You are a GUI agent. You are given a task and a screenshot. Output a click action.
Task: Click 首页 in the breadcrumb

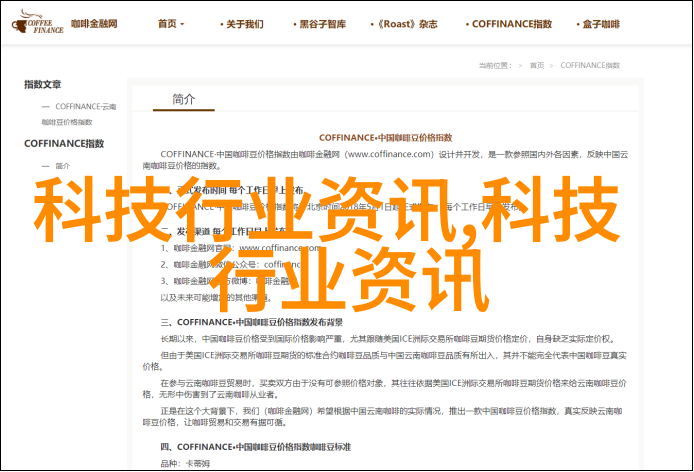537,66
